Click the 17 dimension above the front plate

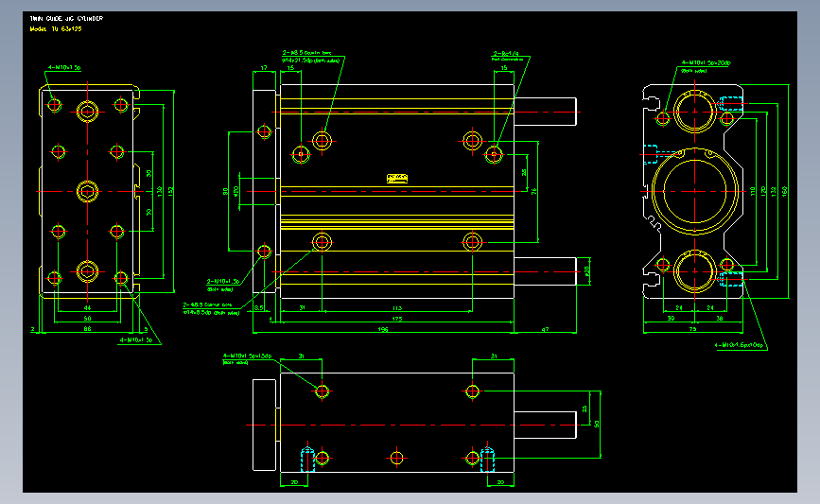[x=264, y=68]
